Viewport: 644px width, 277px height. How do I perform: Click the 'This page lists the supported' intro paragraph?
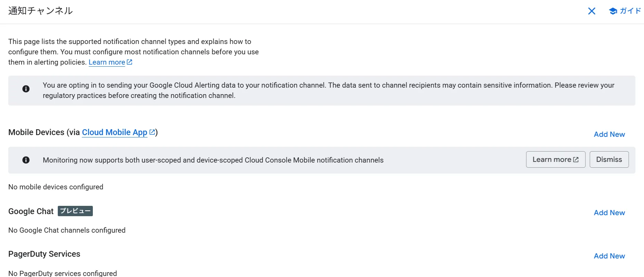[x=133, y=52]
